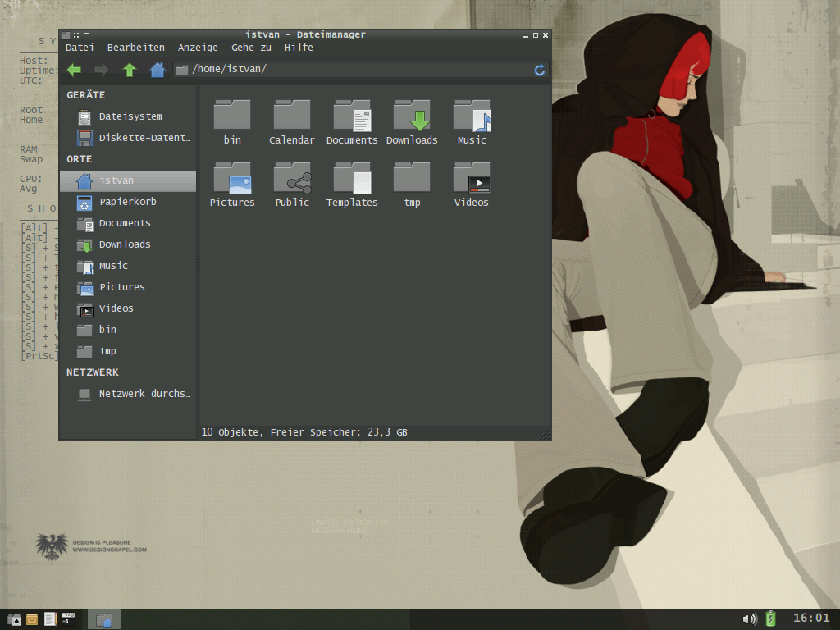The image size is (840, 630).
Task: Select Music in sidebar places
Action: pyautogui.click(x=128, y=266)
